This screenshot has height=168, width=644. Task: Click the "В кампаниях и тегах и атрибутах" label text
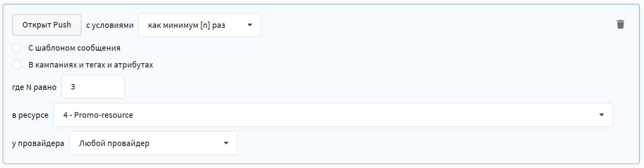click(x=90, y=65)
